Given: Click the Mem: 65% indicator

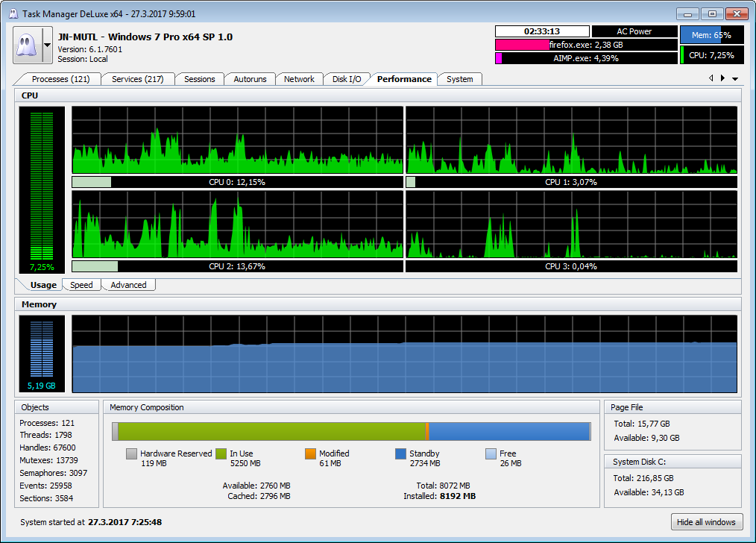Looking at the screenshot, I should 711,35.
